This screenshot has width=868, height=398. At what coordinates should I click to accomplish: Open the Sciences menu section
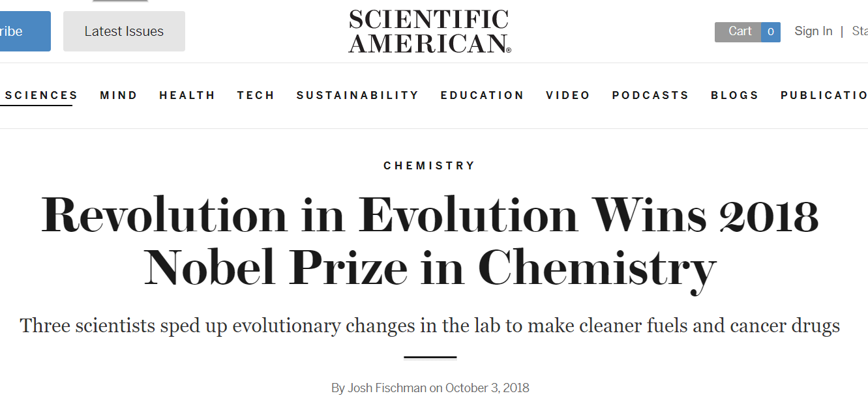[41, 95]
